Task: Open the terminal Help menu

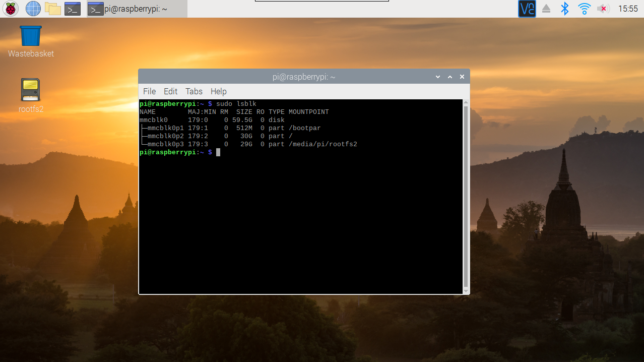Action: pos(218,91)
